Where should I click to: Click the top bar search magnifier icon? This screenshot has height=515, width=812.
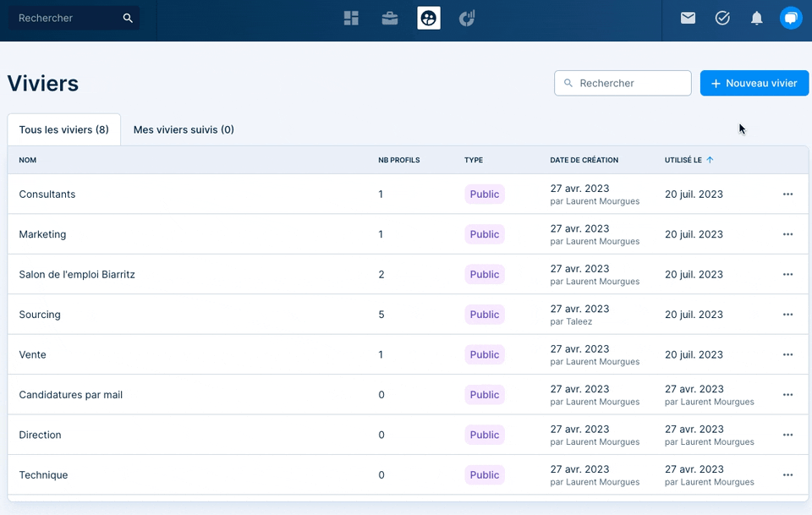point(128,18)
